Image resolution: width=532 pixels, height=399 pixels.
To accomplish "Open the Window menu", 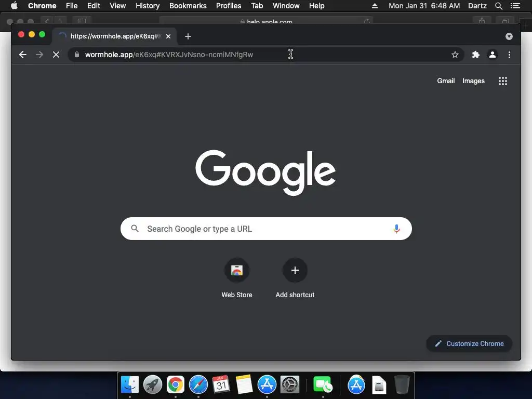I will (286, 6).
